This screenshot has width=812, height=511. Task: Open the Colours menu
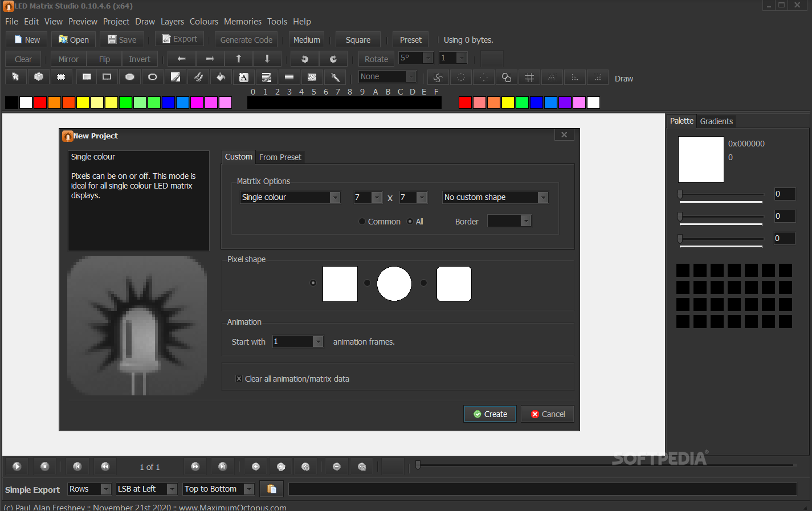pyautogui.click(x=204, y=22)
